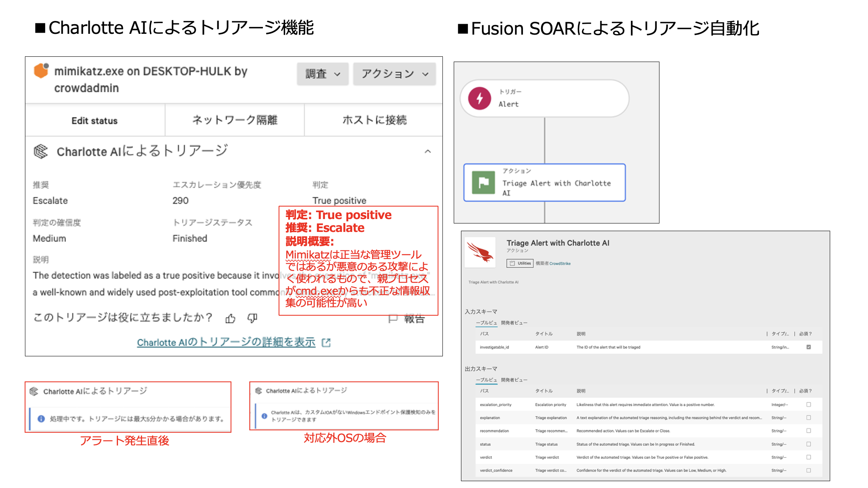Click the info icon beside the Windows endpoint notice

tap(264, 416)
